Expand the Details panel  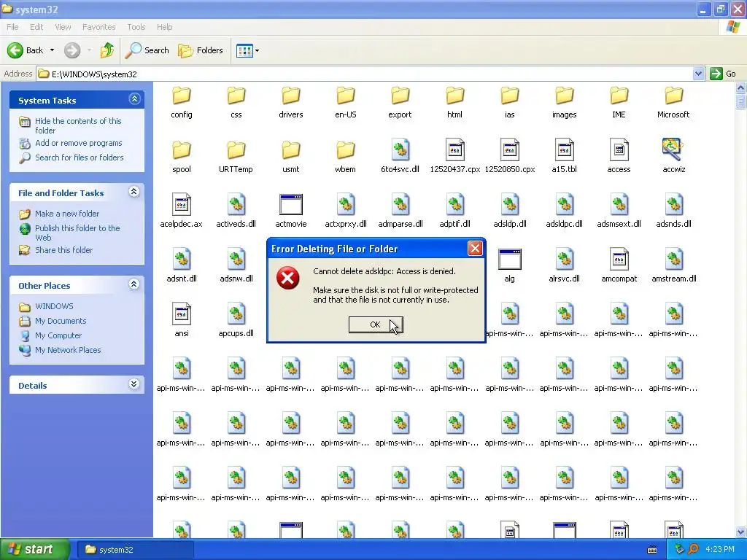pyautogui.click(x=134, y=384)
